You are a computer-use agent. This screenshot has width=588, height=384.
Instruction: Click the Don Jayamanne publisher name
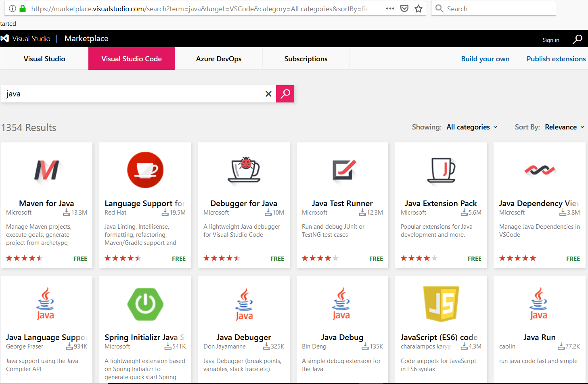click(x=224, y=346)
